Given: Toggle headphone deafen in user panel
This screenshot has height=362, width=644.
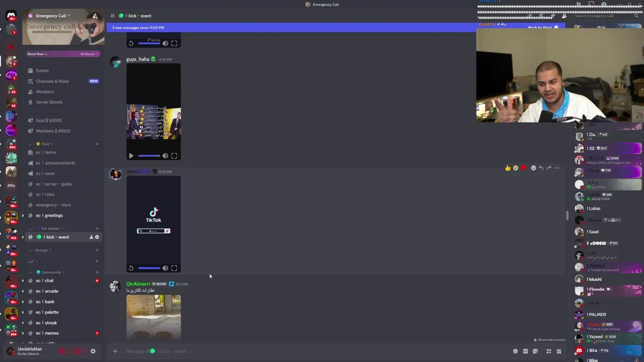Looking at the screenshot, I should [x=78, y=351].
